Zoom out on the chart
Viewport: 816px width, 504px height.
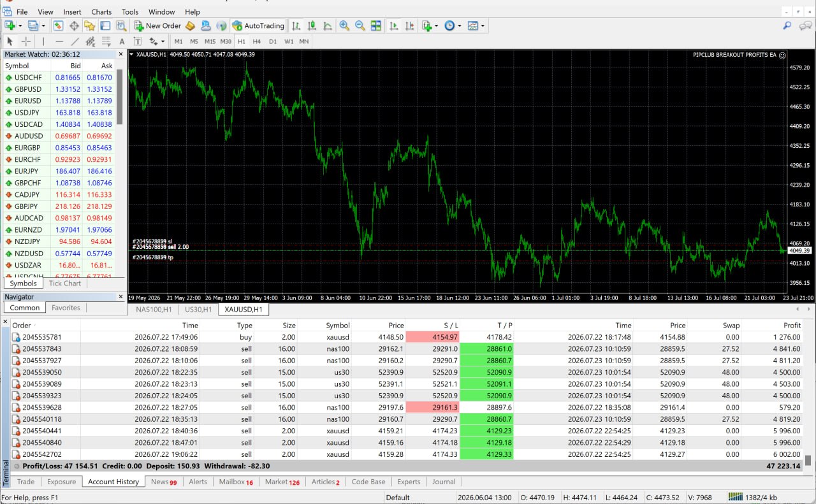[360, 25]
